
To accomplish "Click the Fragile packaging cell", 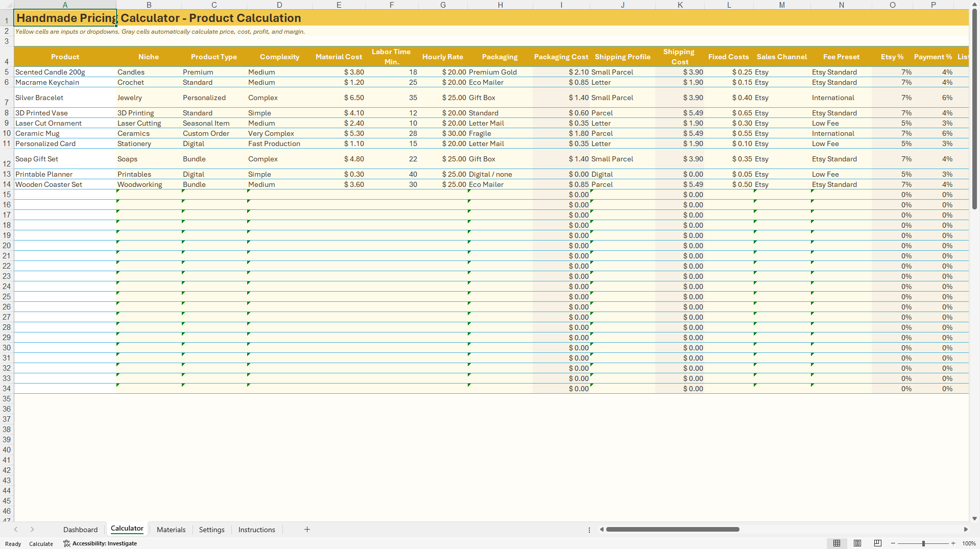I will (x=500, y=133).
